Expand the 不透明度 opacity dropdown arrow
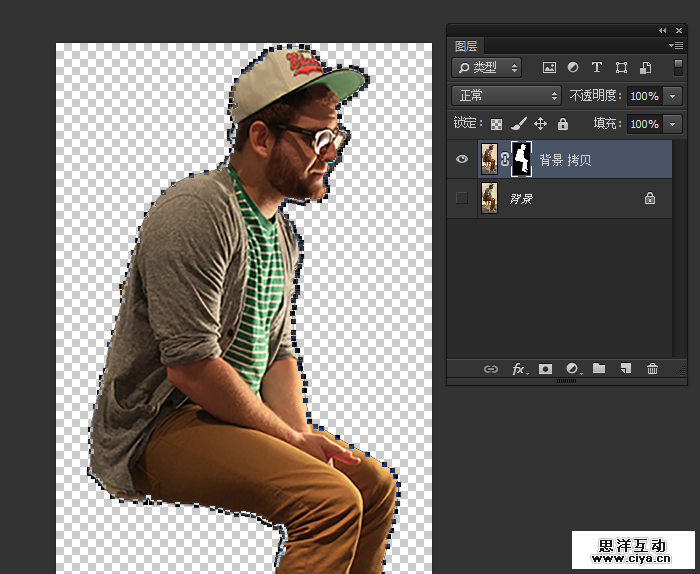 (673, 96)
